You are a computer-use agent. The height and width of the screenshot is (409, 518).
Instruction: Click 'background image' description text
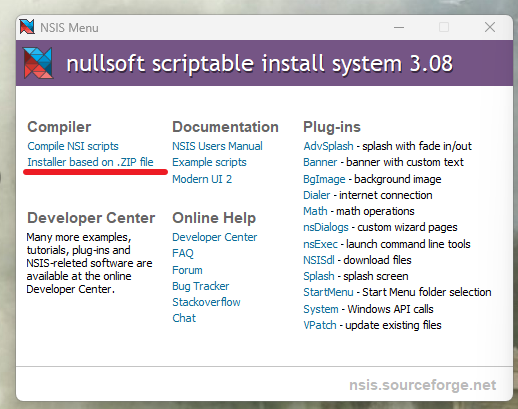(x=398, y=179)
